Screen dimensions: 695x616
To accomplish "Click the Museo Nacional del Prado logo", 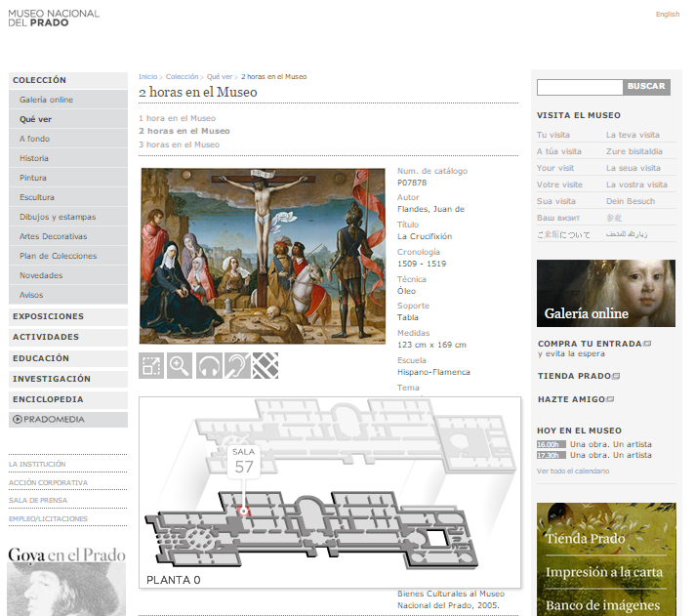I will [53, 17].
